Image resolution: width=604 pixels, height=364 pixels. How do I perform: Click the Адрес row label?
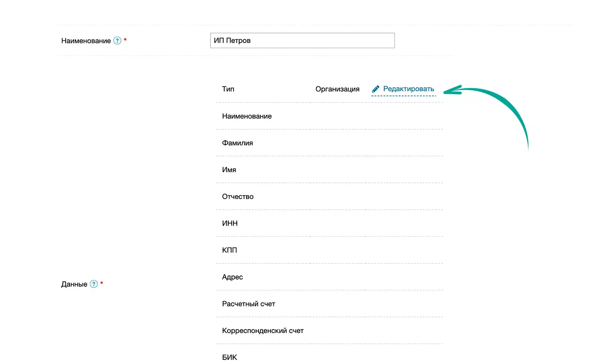pos(232,277)
